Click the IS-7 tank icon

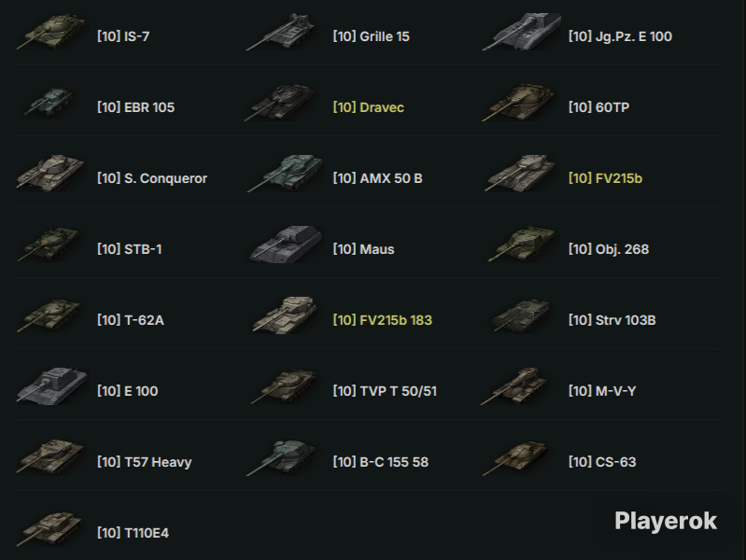point(51,32)
